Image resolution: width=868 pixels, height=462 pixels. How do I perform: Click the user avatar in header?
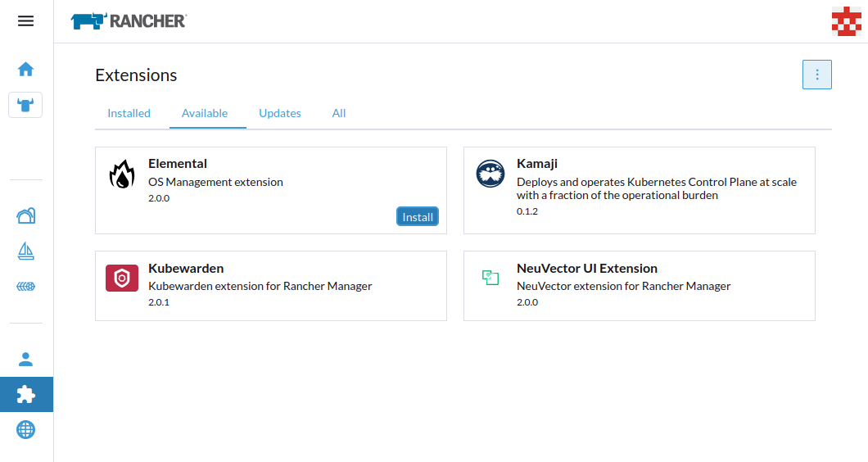click(845, 21)
